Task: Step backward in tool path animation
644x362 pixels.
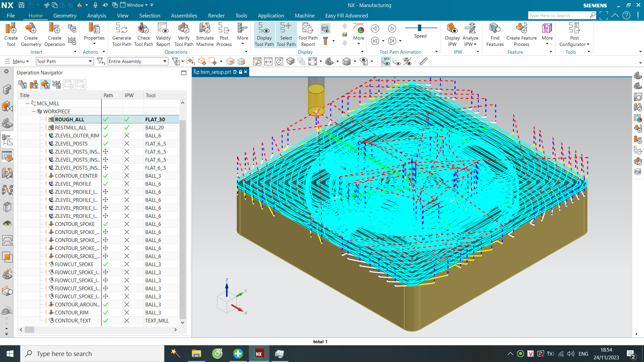Action: click(375, 28)
